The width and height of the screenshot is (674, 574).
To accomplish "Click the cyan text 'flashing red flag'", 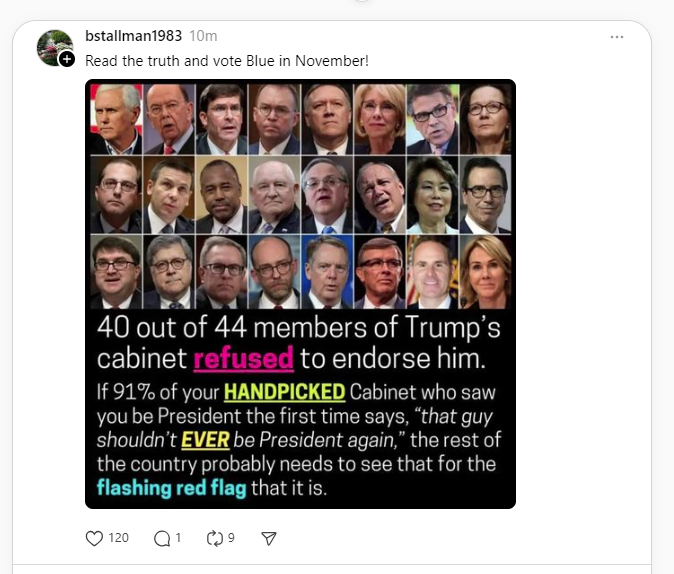I will 172,488.
